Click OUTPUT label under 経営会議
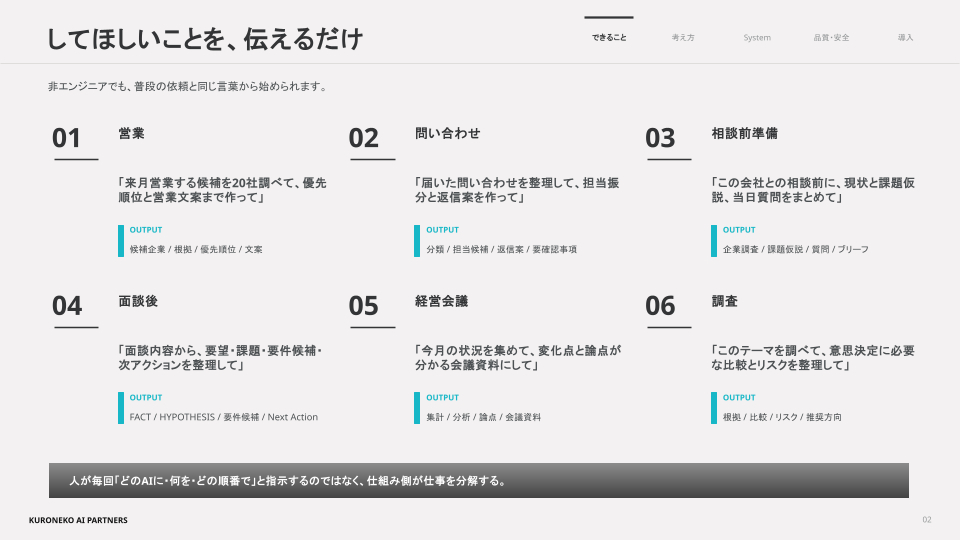Viewport: 960px width, 540px height. tap(443, 397)
